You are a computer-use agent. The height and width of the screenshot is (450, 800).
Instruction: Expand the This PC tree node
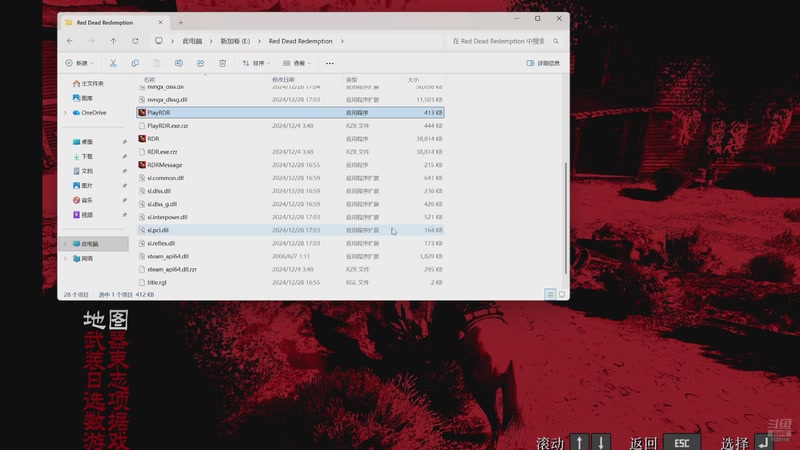coord(65,244)
